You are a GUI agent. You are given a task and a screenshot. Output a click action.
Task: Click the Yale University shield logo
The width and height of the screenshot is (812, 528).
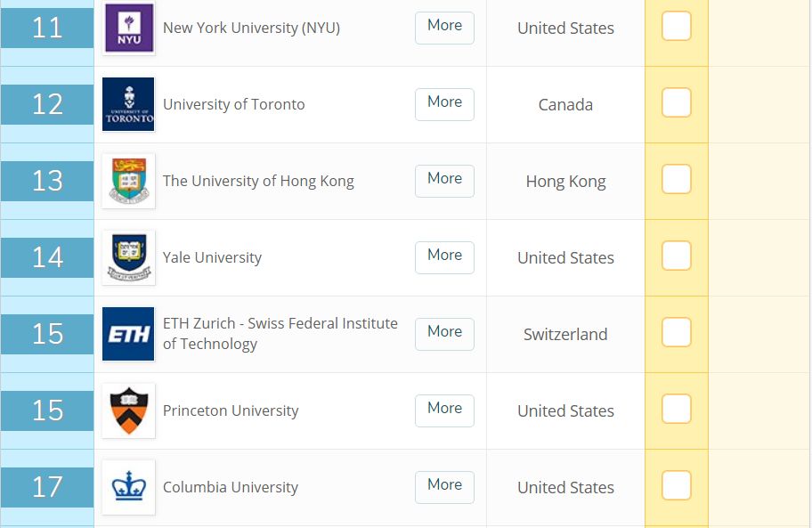pos(128,257)
